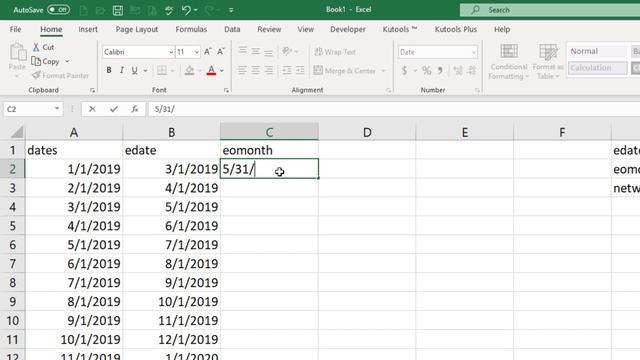Click the Undo arrow icon
Screen dimensions: 640x360
[x=186, y=10]
